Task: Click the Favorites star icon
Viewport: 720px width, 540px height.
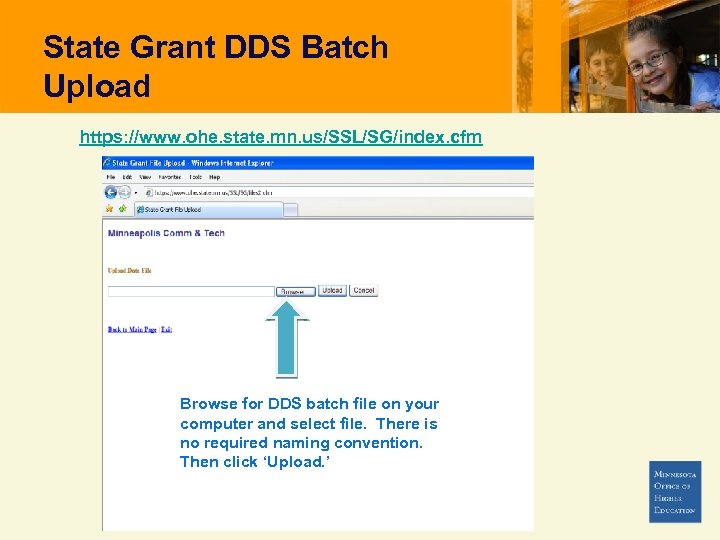Action: tap(109, 209)
